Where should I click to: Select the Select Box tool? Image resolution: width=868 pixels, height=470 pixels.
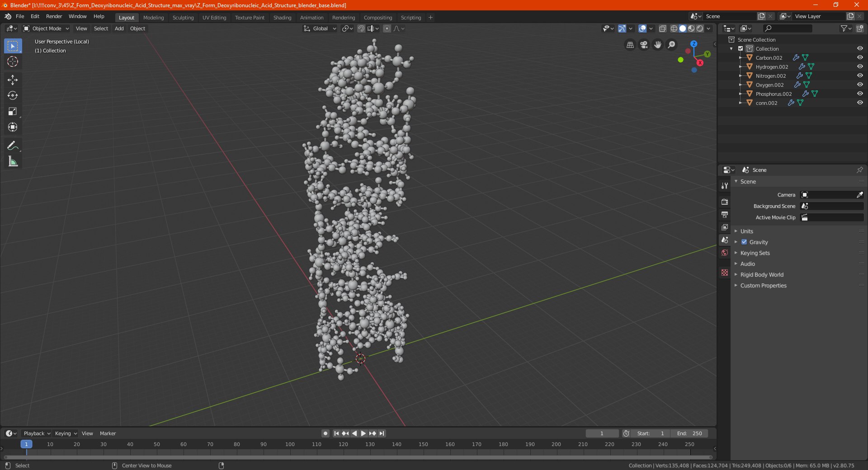tap(13, 46)
